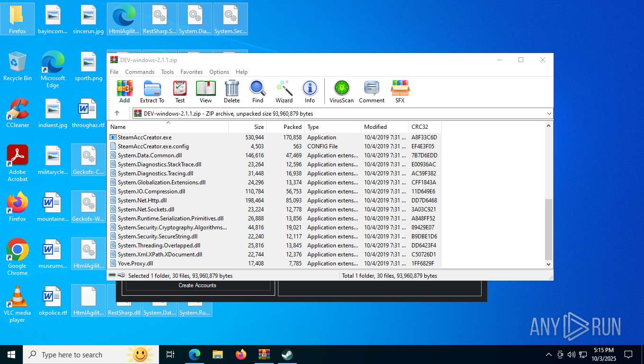
Task: Select System.Security.SecureString.dll row
Action: [x=275, y=237]
